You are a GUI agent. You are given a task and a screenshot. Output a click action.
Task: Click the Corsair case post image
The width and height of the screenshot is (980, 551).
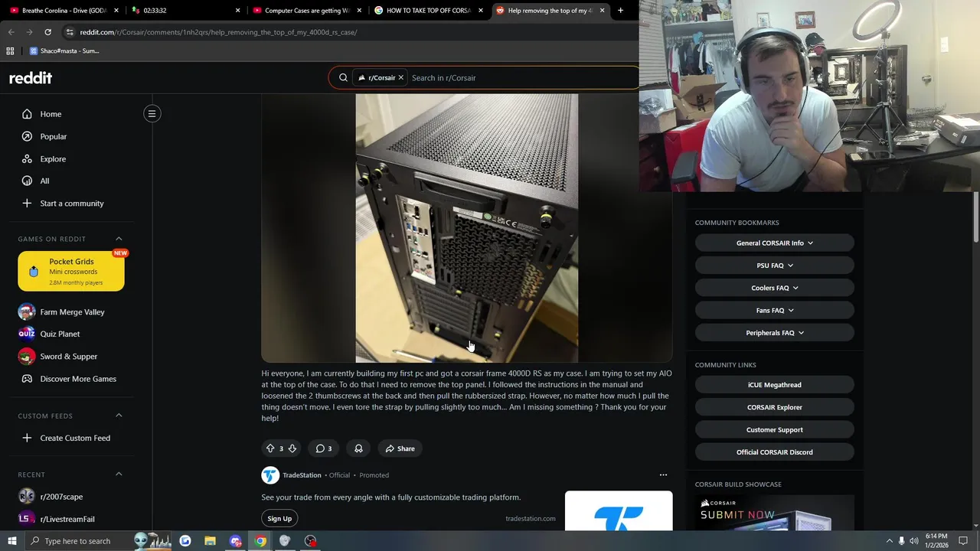point(466,228)
